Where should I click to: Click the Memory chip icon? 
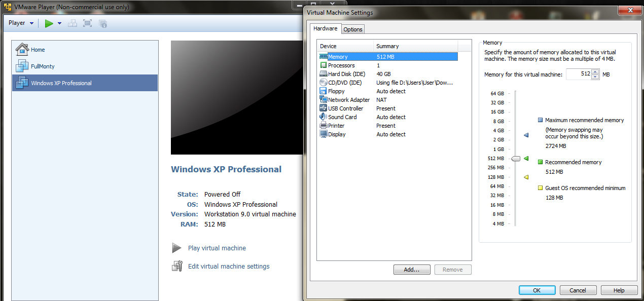coord(324,57)
